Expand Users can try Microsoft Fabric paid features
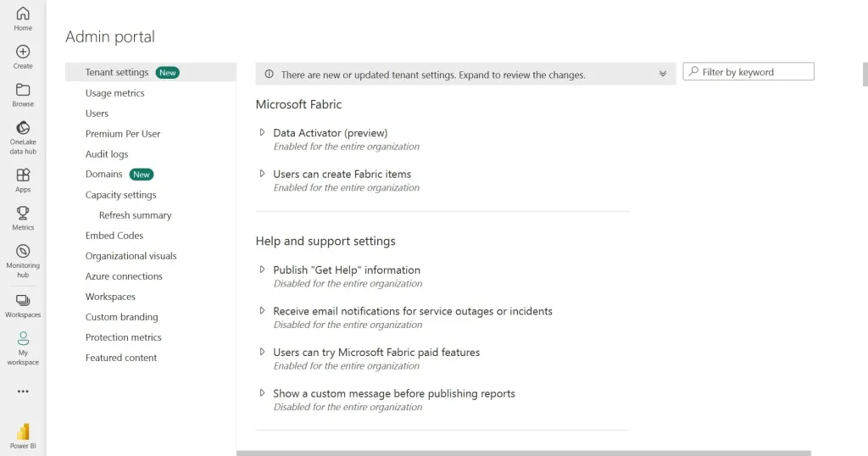 tap(262, 352)
